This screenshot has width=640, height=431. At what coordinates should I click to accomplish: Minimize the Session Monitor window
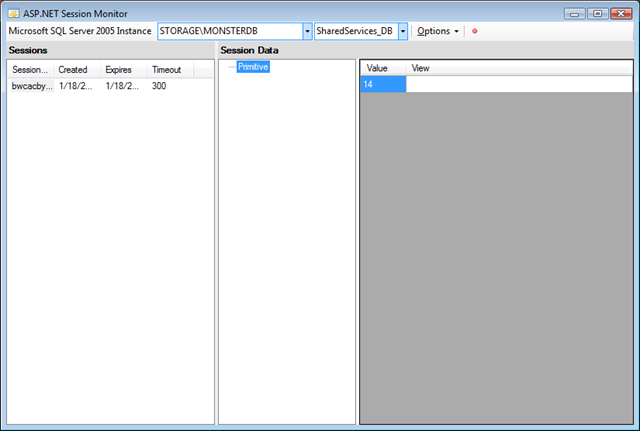(575, 14)
